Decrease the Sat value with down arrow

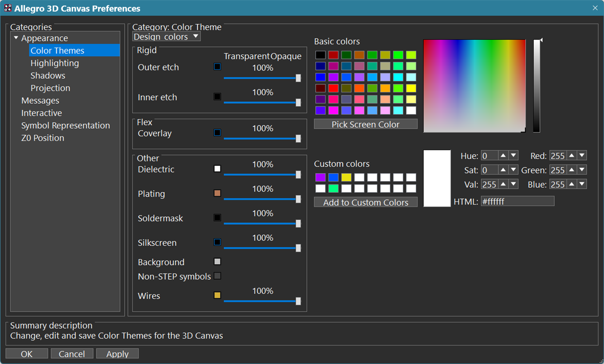point(513,170)
